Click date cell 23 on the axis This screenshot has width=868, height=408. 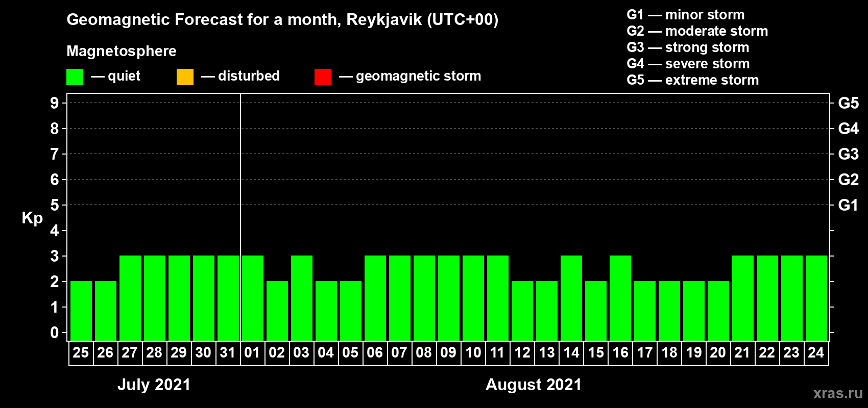pyautogui.click(x=791, y=353)
